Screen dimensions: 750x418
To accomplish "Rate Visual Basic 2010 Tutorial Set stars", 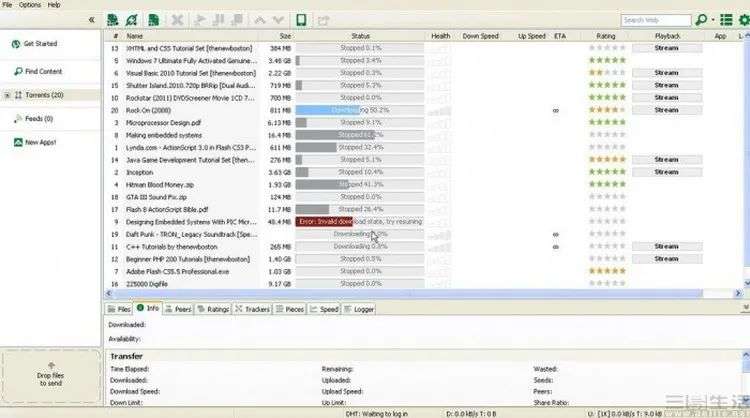I will point(607,73).
